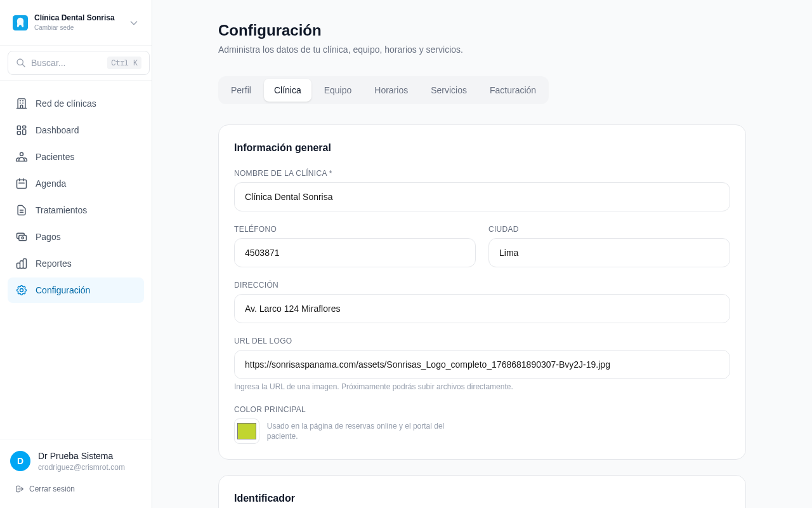Go to Dashboard page
The image size is (812, 508).
click(75, 130)
